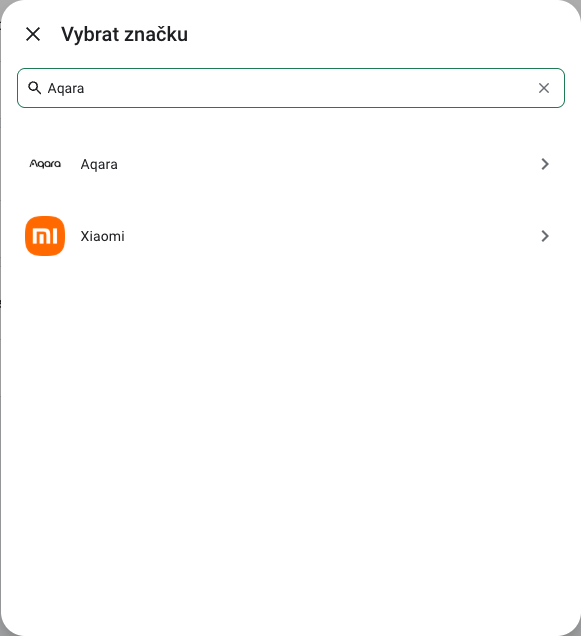
Task: Focus the brand search field
Action: point(291,88)
